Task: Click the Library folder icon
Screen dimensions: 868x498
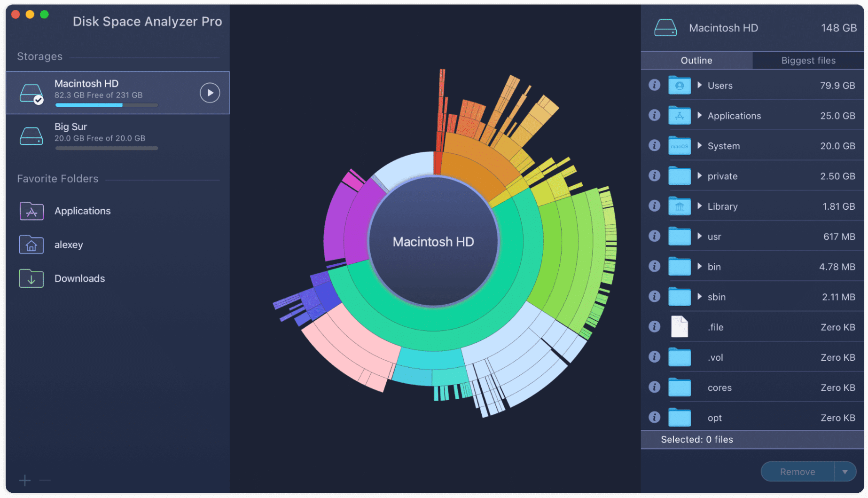Action: [x=680, y=206]
